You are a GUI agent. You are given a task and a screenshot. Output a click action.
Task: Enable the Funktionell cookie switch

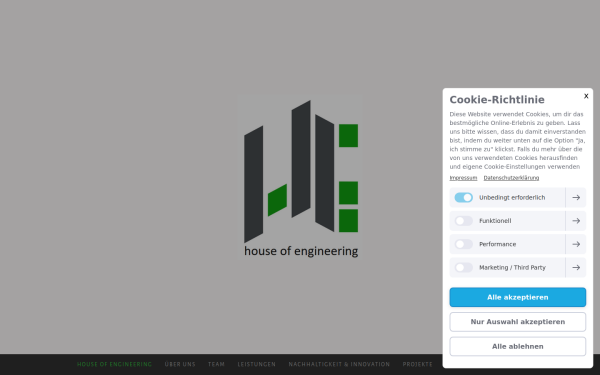[x=463, y=221]
